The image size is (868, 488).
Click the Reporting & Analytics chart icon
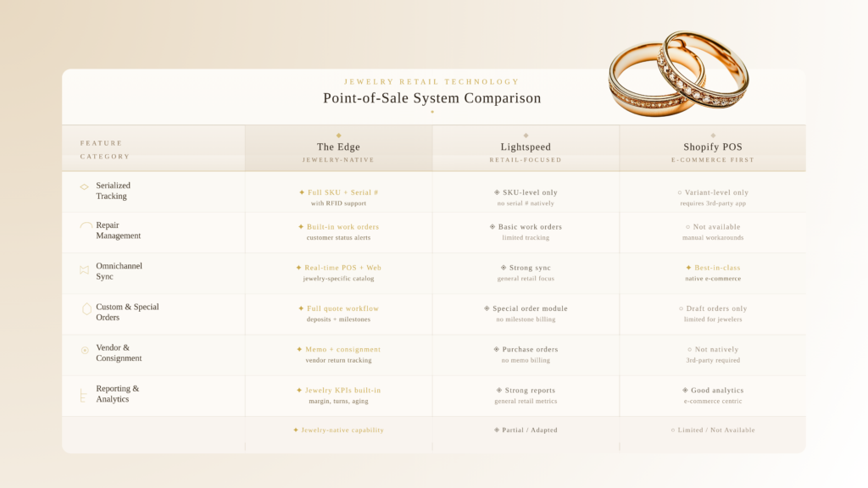(83, 395)
